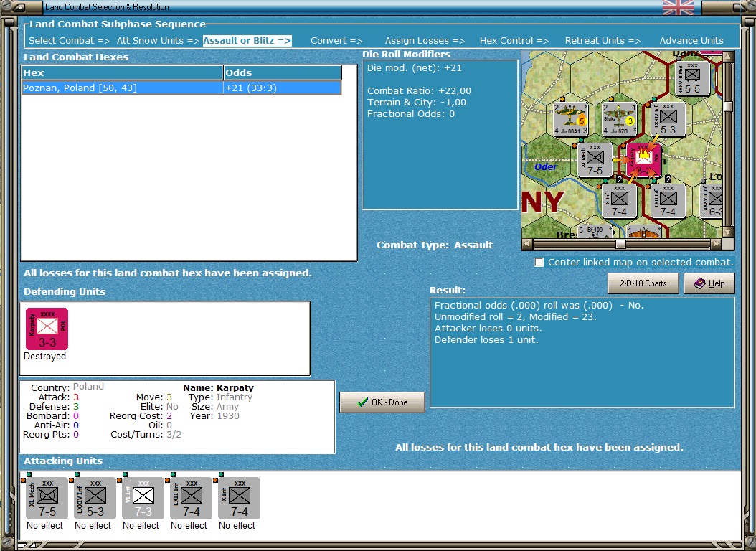Viewport: 756px width, 551px height.
Task: Click the Name: Karpaty label
Action: (219, 387)
